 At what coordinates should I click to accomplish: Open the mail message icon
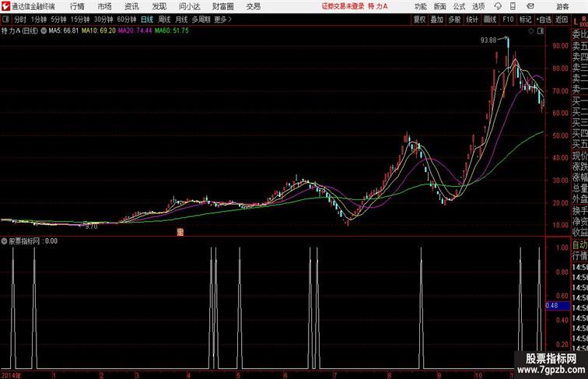pyautogui.click(x=530, y=6)
